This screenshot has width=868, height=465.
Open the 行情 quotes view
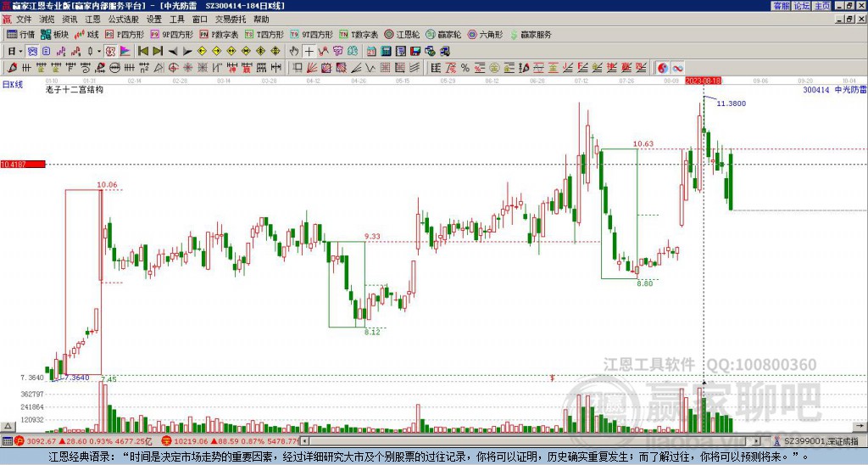[x=21, y=34]
